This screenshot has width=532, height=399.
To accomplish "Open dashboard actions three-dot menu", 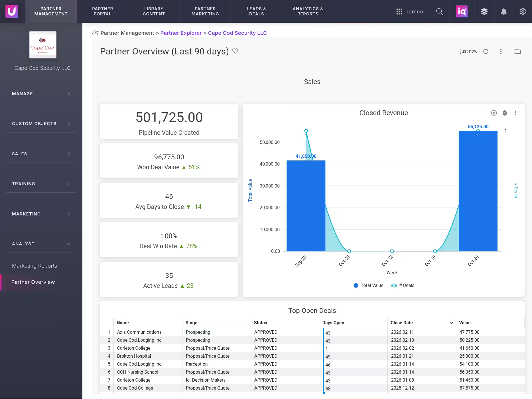I will point(501,51).
